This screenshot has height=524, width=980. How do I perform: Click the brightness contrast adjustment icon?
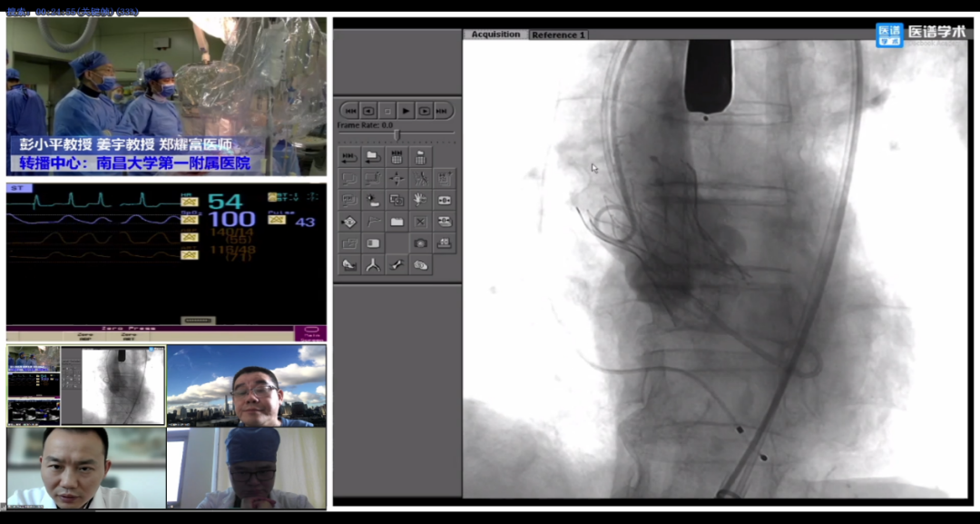[373, 200]
